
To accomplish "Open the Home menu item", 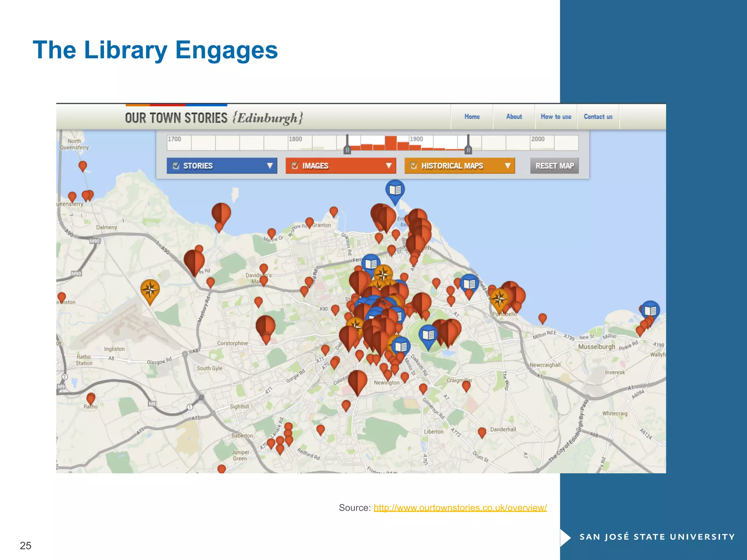I will click(472, 117).
